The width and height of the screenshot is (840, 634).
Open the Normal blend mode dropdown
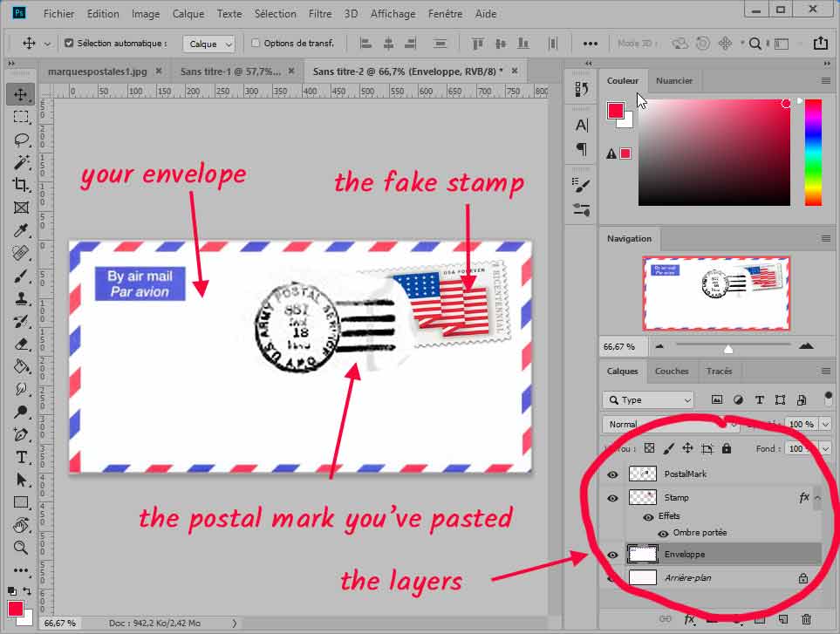pos(671,424)
